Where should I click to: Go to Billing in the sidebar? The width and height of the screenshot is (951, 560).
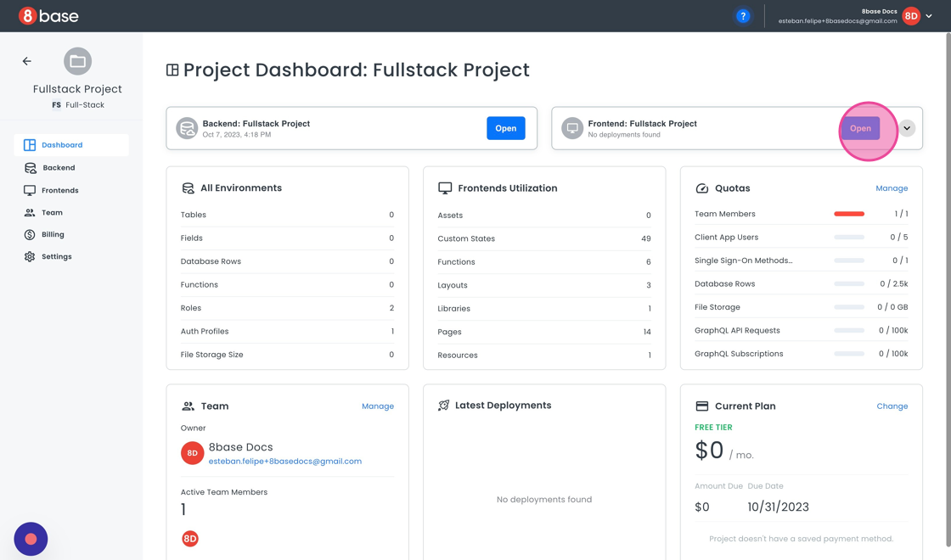coord(53,234)
